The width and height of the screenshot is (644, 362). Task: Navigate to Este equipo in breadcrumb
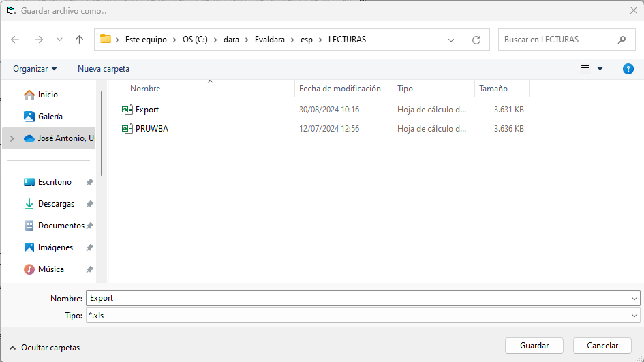(x=146, y=40)
